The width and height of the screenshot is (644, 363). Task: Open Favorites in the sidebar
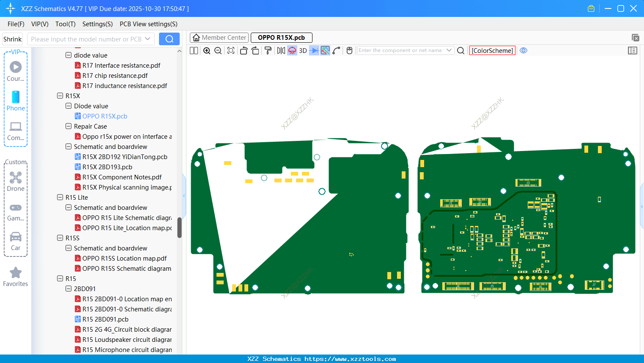(x=16, y=277)
